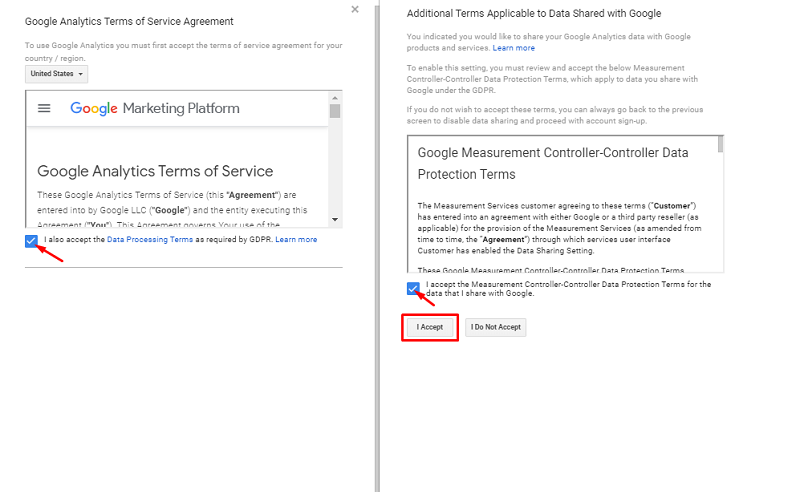The image size is (800, 492).
Task: Click the Google Marketing Platform logo
Action: click(155, 108)
